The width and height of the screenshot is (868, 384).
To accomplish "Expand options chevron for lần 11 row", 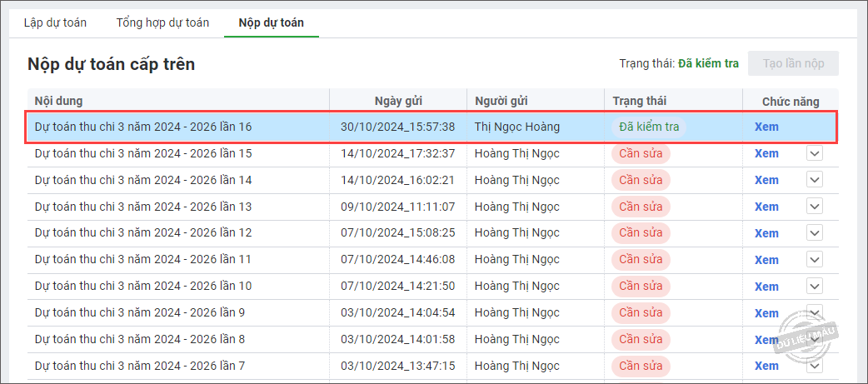I will 815,260.
